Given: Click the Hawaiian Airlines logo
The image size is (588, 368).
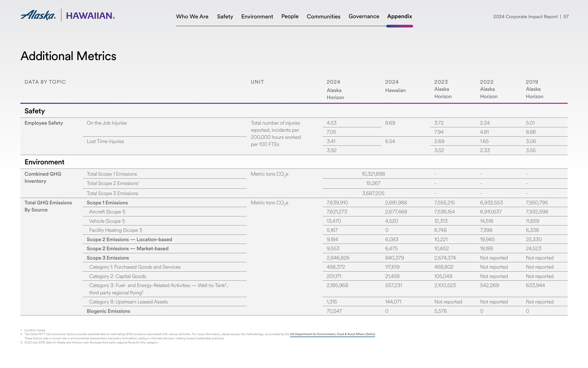Looking at the screenshot, I should [x=90, y=16].
